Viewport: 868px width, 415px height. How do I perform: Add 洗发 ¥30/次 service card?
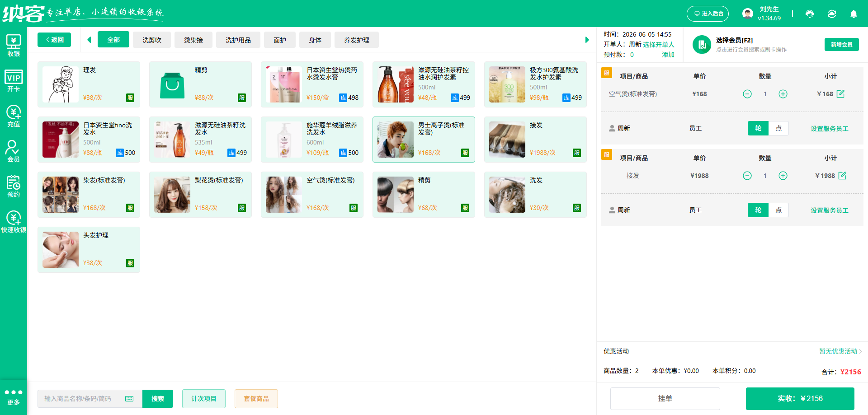coord(535,195)
